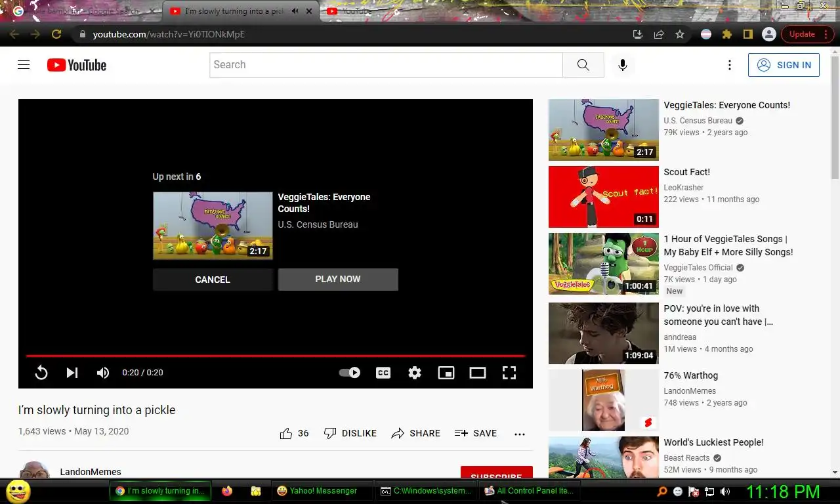This screenshot has width=840, height=504.
Task: Open the YouTube hamburger guide menu
Action: 24,65
